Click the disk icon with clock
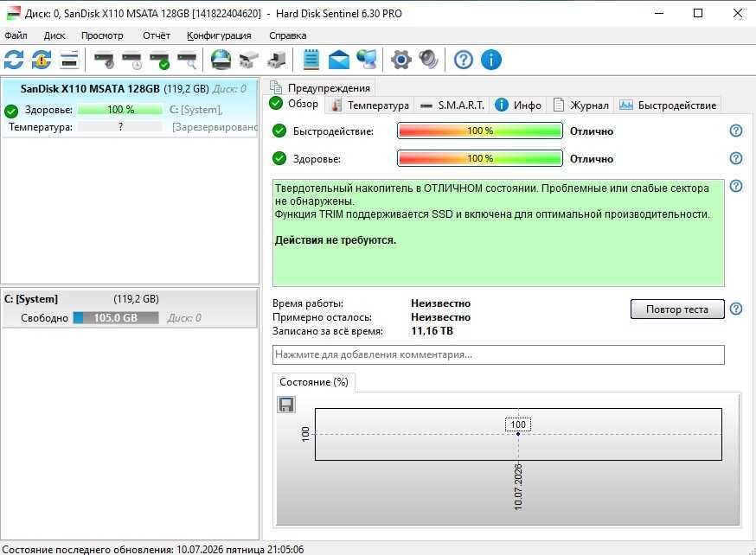The height and width of the screenshot is (555, 756). click(131, 61)
